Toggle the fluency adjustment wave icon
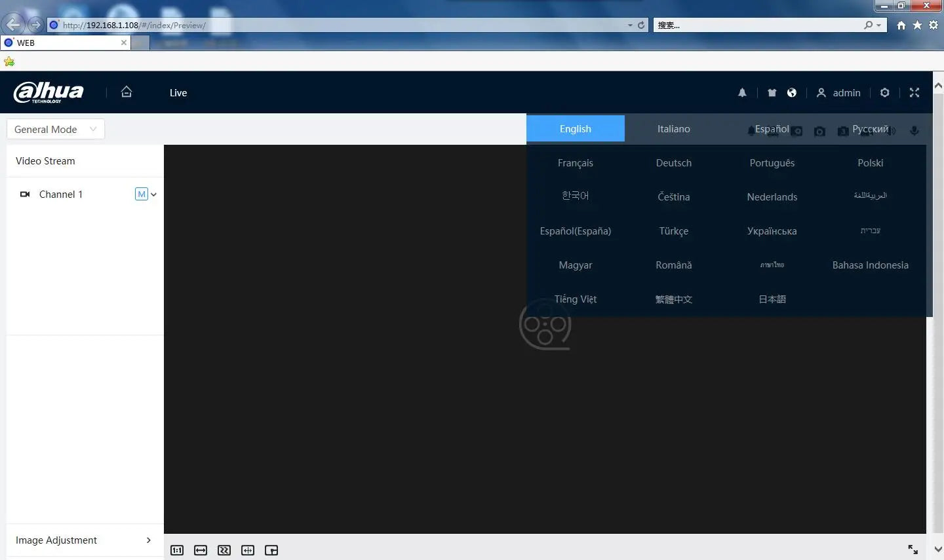 click(x=224, y=550)
